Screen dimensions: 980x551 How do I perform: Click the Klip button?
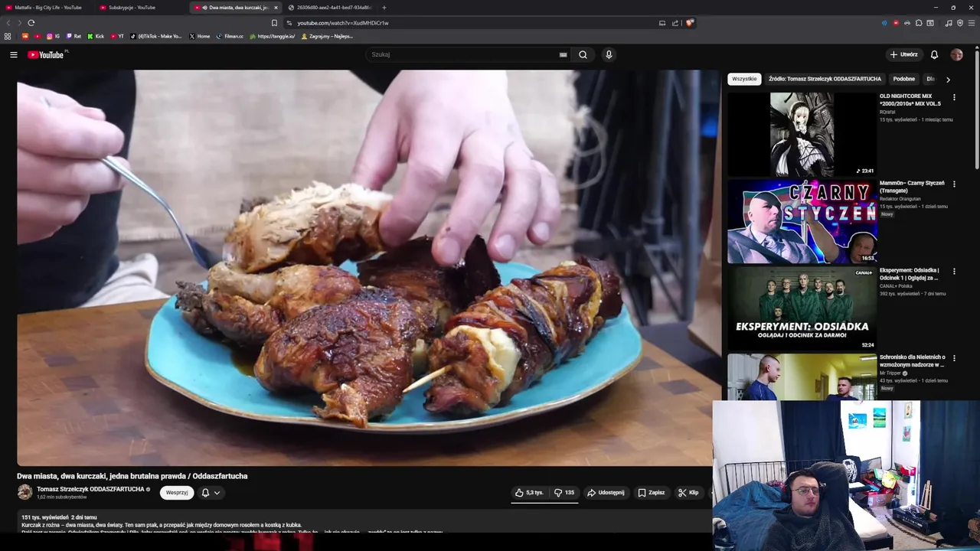tap(688, 493)
